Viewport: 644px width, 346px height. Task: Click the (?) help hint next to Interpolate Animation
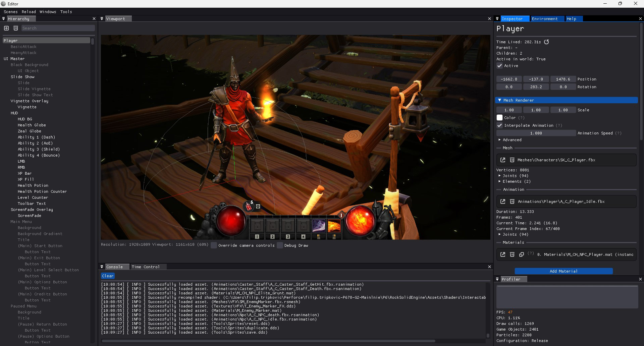pyautogui.click(x=559, y=125)
